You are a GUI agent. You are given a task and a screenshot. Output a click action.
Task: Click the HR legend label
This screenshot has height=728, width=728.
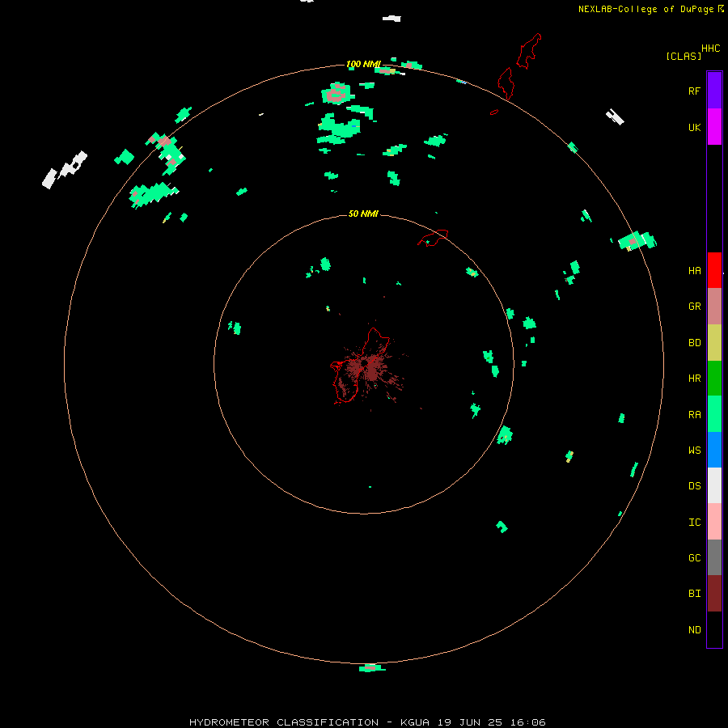(694, 379)
